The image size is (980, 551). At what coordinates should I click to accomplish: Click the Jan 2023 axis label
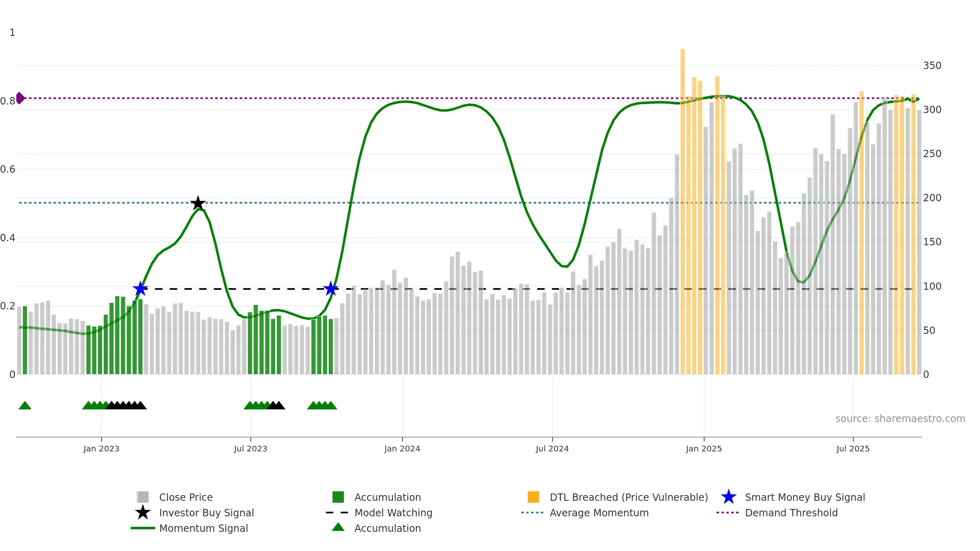(x=101, y=449)
